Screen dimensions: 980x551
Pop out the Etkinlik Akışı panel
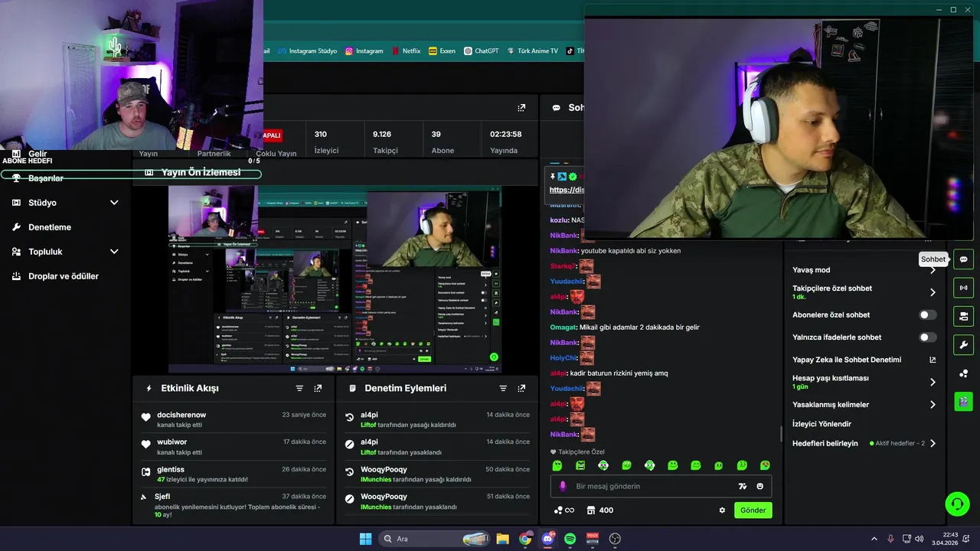point(318,389)
